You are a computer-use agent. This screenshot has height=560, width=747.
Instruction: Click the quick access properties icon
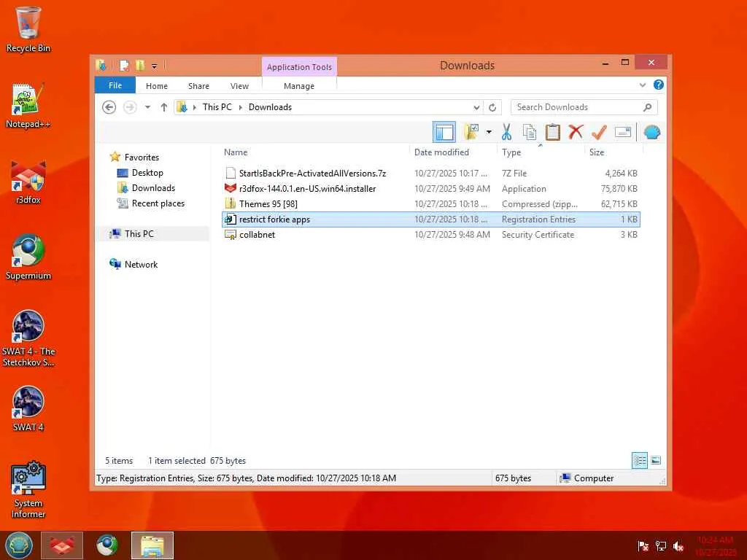124,66
